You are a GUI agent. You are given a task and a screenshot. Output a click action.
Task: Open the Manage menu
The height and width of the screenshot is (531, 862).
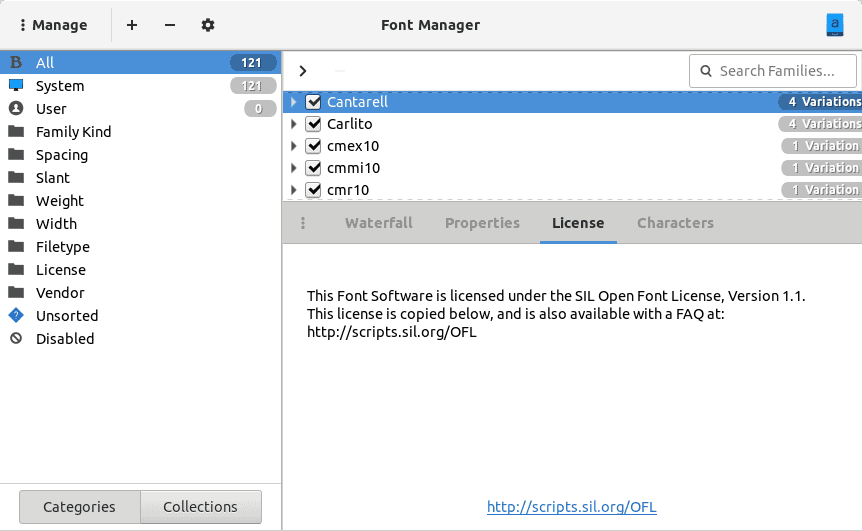pyautogui.click(x=54, y=25)
